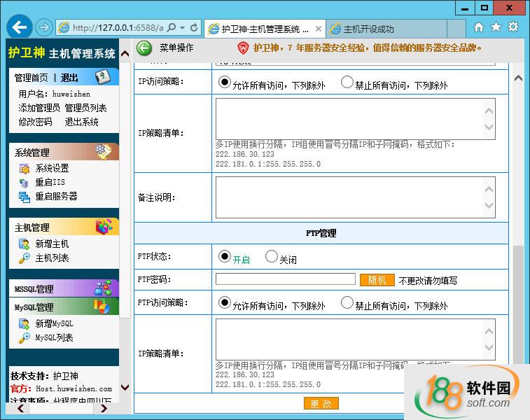Select FTP状态 关闭 radio button
Screen dimensions: 530x420
272,257
